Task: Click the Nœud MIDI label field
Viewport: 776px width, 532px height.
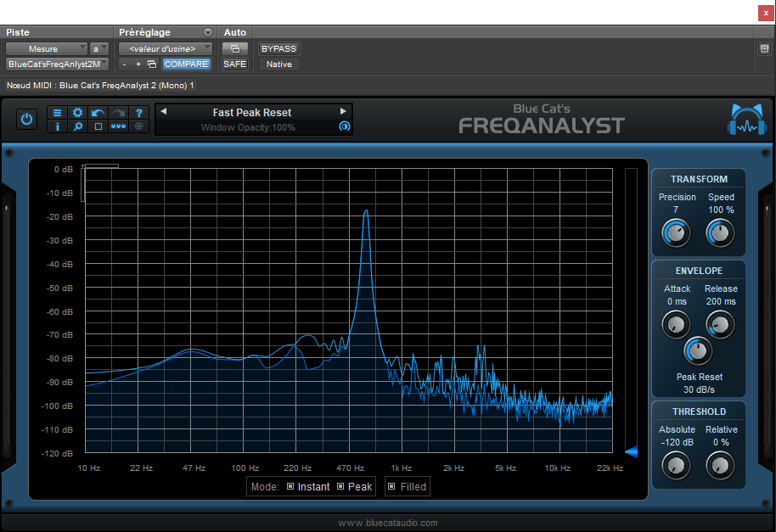Action: pos(100,86)
